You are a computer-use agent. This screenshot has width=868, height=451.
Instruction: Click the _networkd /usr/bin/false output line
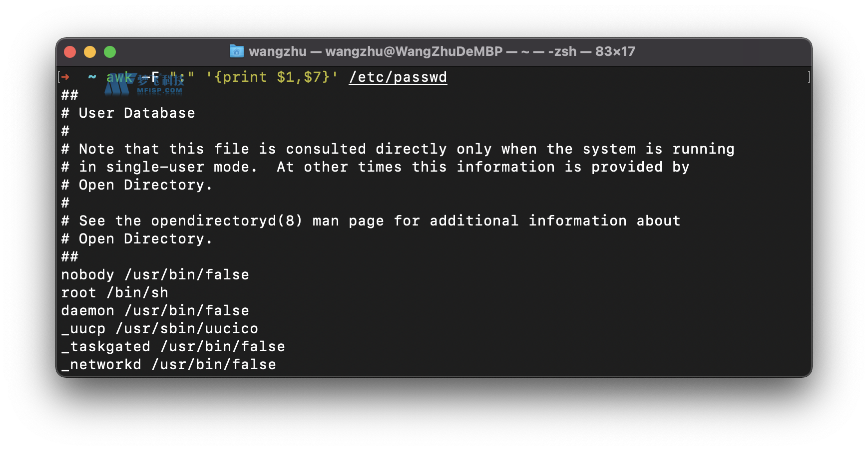(168, 365)
